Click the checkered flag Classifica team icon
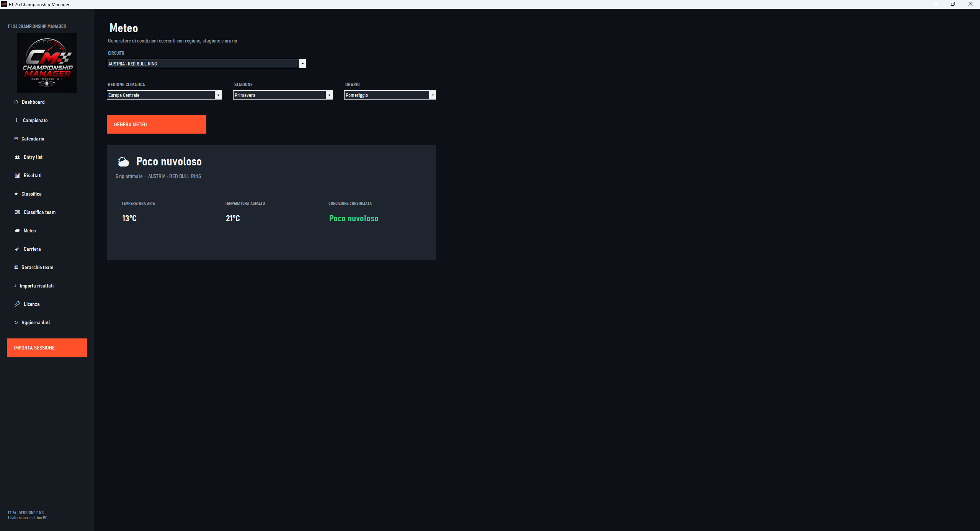Image resolution: width=980 pixels, height=531 pixels. pyautogui.click(x=17, y=212)
